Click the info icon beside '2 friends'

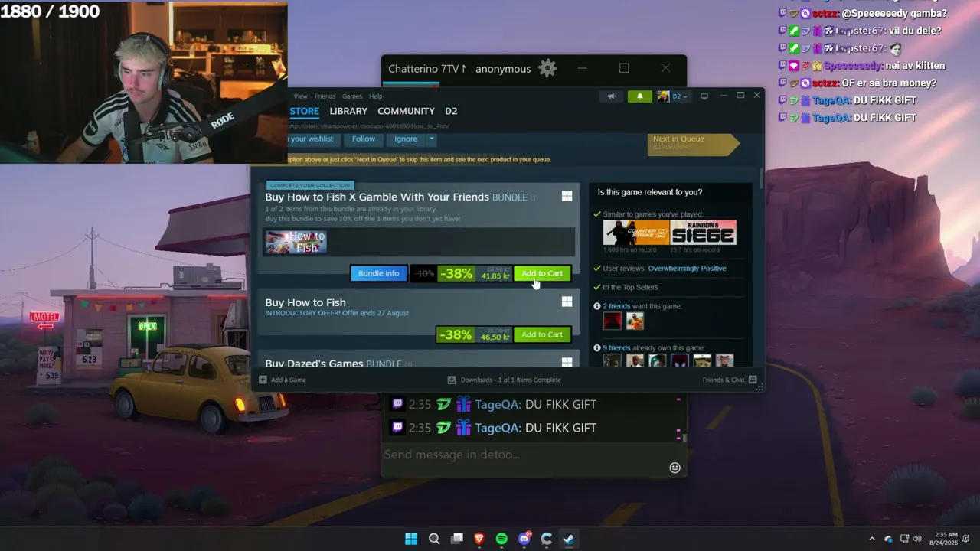pyautogui.click(x=597, y=306)
